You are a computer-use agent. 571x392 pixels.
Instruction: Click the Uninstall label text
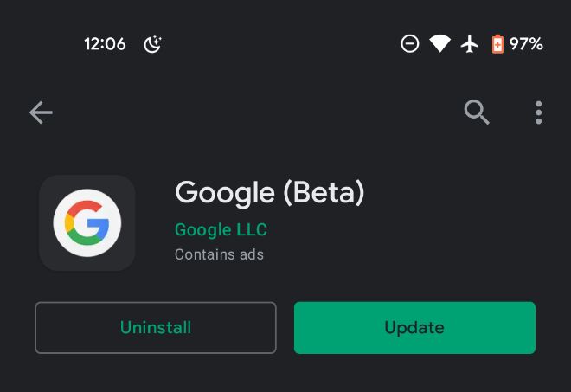pyautogui.click(x=156, y=327)
